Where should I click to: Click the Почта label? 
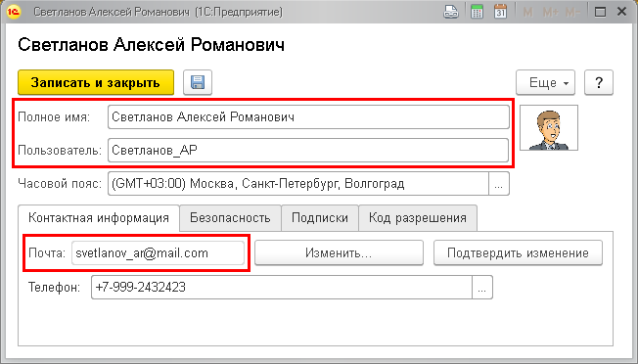point(47,253)
